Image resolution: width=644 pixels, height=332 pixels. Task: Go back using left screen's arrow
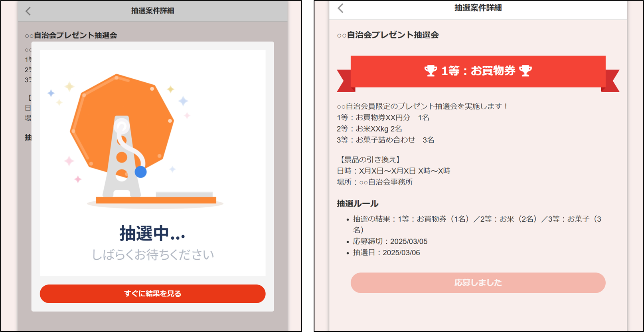[28, 11]
